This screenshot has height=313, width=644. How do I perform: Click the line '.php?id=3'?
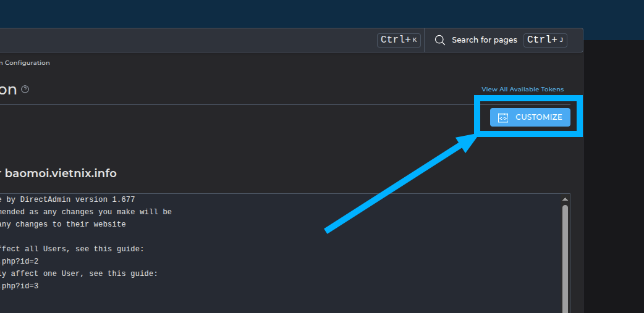(19, 286)
